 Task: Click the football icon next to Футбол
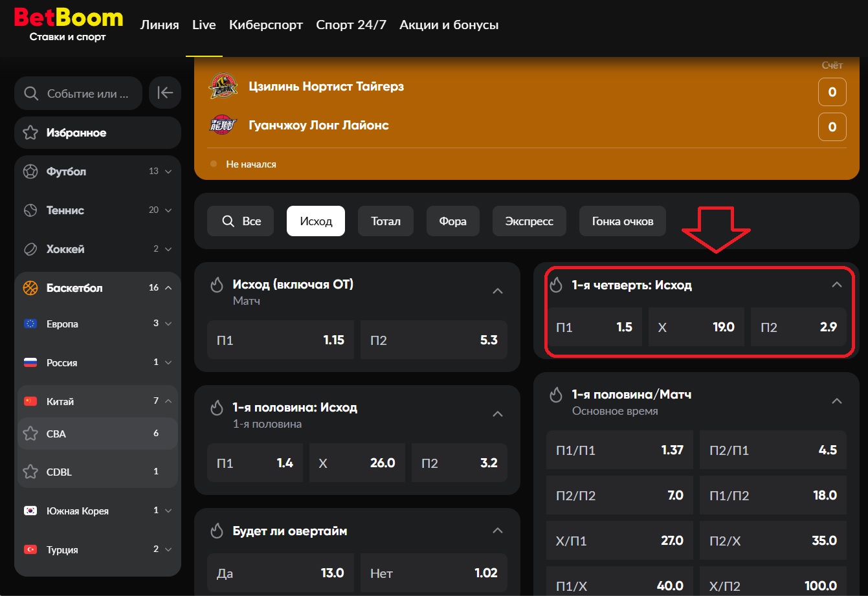tap(30, 171)
